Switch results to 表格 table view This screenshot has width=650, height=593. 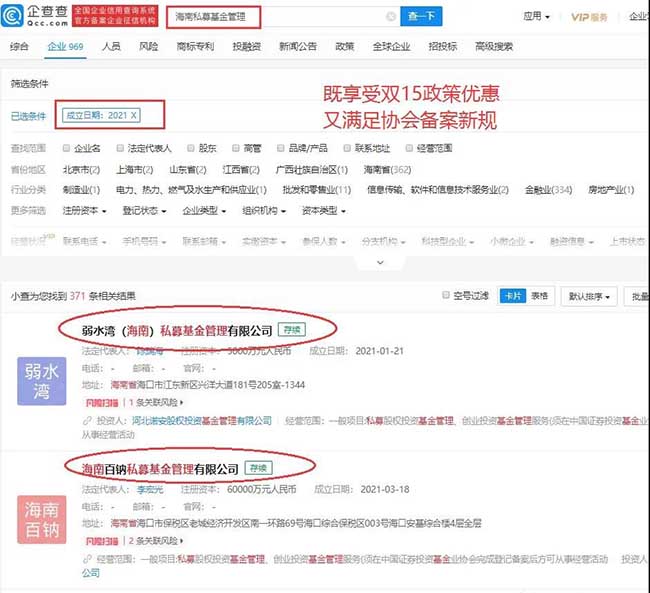click(540, 296)
